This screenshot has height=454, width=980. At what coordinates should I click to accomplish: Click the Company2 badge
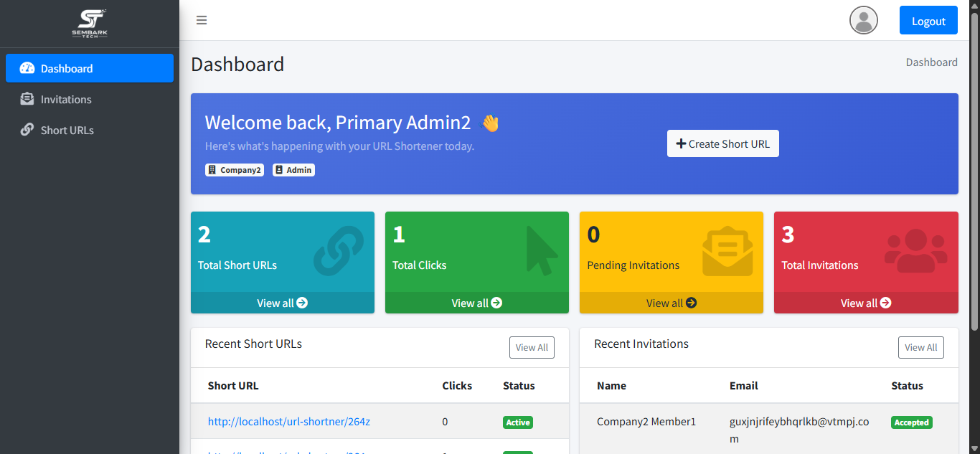coord(235,170)
